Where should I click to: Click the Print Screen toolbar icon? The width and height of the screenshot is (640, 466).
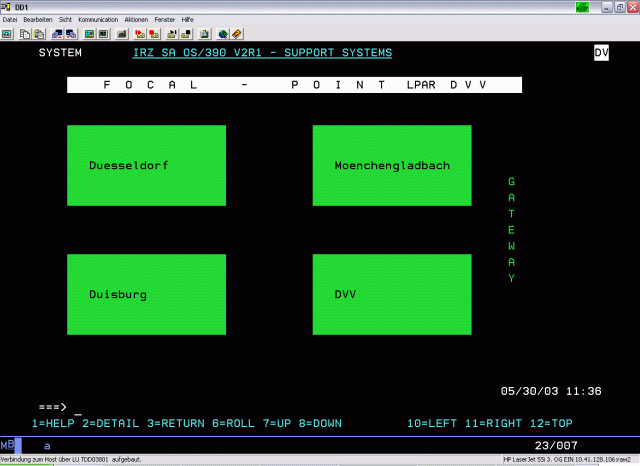click(7, 33)
